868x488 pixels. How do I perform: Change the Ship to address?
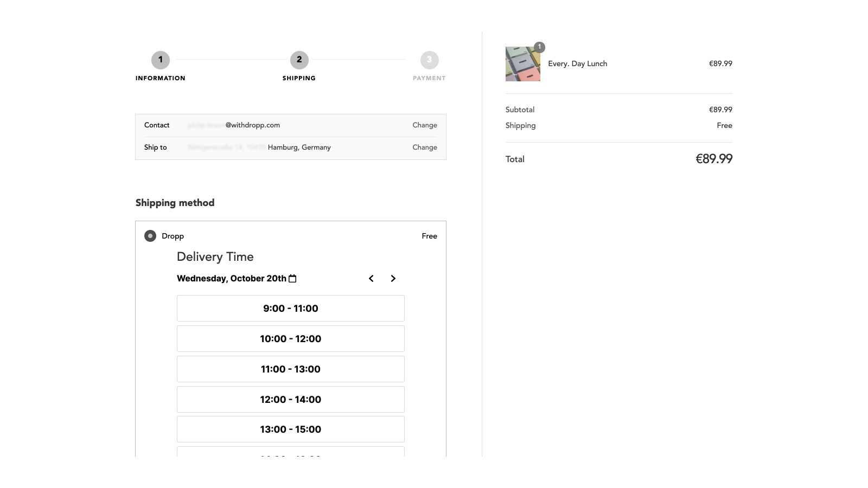(x=424, y=147)
